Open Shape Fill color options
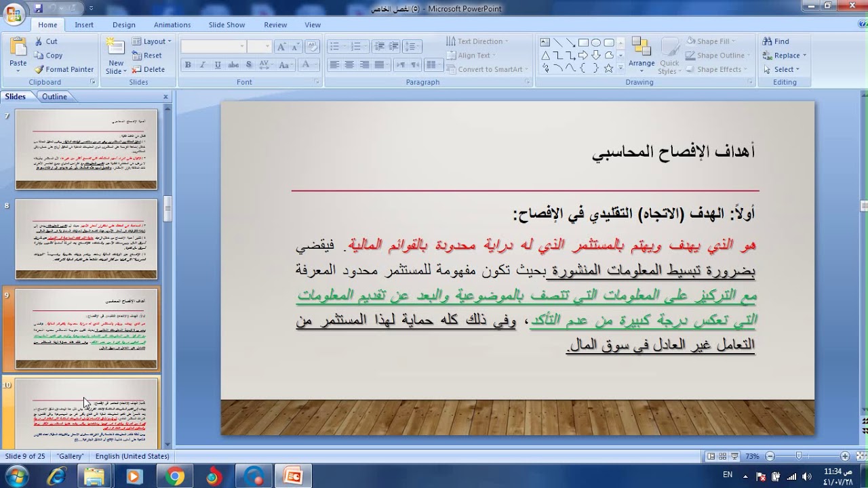This screenshot has height=488, width=868. point(710,41)
